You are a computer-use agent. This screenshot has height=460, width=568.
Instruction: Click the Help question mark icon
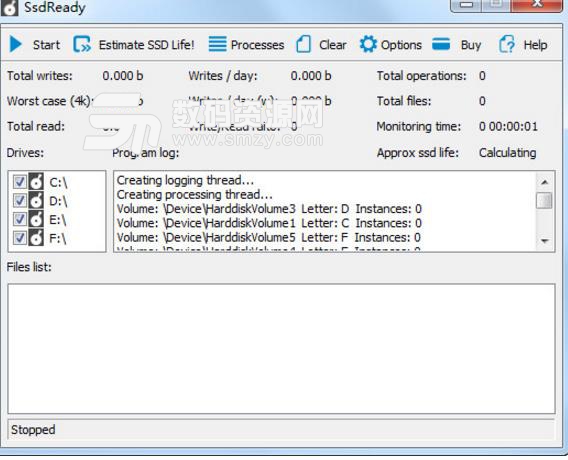tap(507, 44)
